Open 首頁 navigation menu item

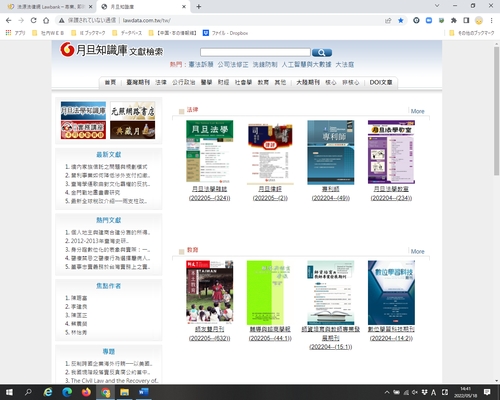[110, 82]
